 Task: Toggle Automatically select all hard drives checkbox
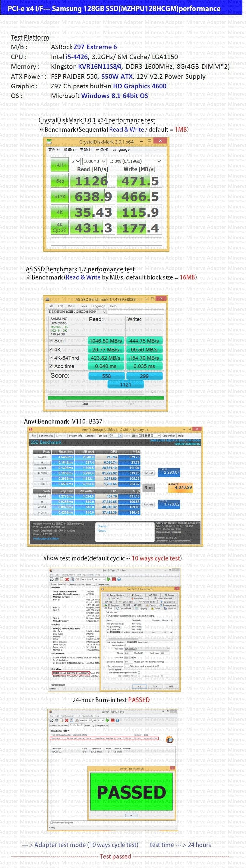coord(108,616)
